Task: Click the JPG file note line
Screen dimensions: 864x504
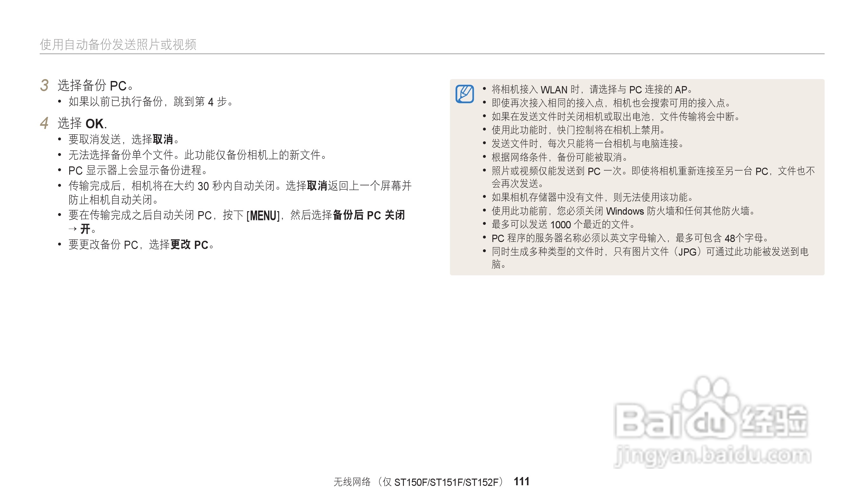Action: (650, 252)
